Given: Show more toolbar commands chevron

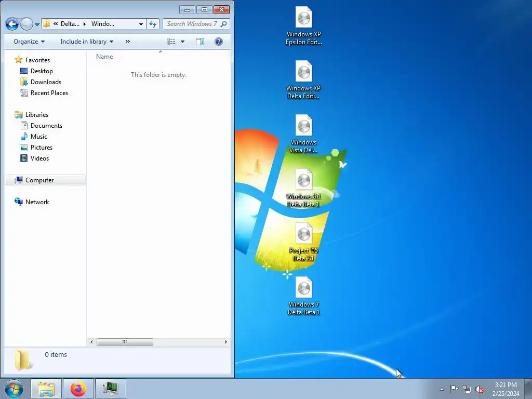Looking at the screenshot, I should pos(128,42).
